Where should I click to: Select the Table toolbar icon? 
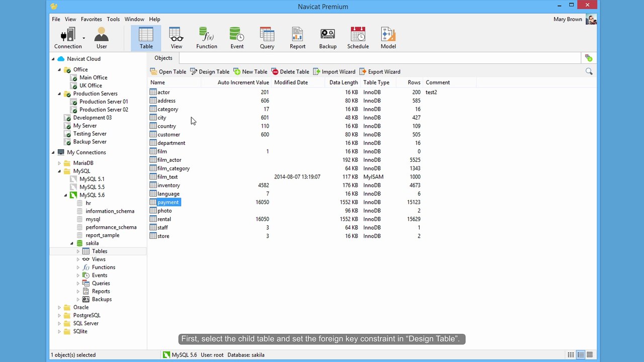pos(146,38)
